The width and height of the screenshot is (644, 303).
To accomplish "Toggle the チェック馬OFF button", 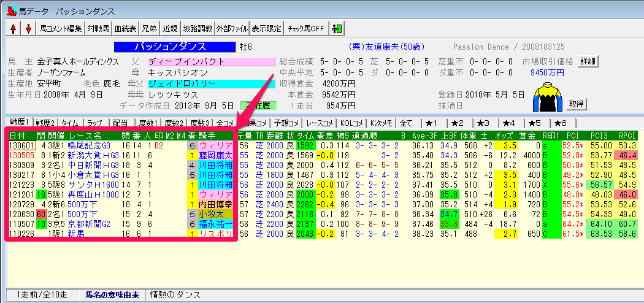I will click(305, 28).
